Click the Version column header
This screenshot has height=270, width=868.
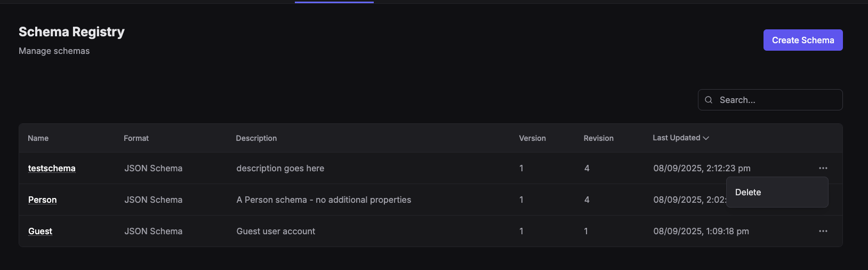pyautogui.click(x=532, y=138)
